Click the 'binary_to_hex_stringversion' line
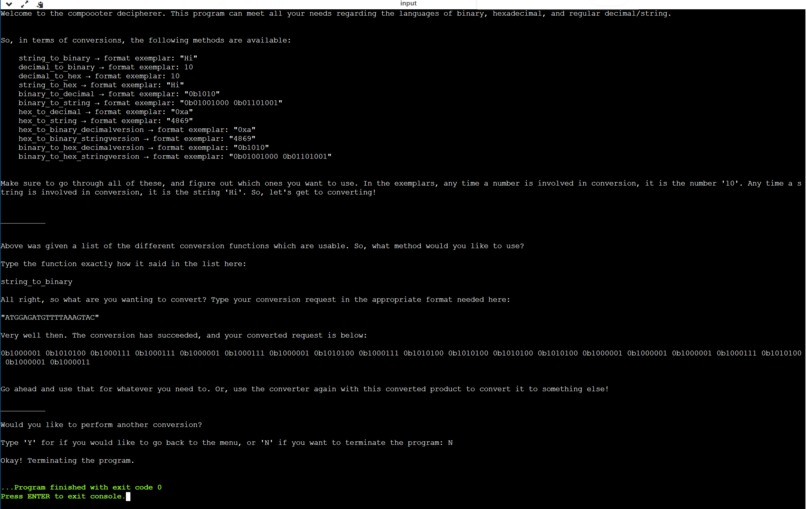The width and height of the screenshot is (806, 509). click(x=175, y=156)
